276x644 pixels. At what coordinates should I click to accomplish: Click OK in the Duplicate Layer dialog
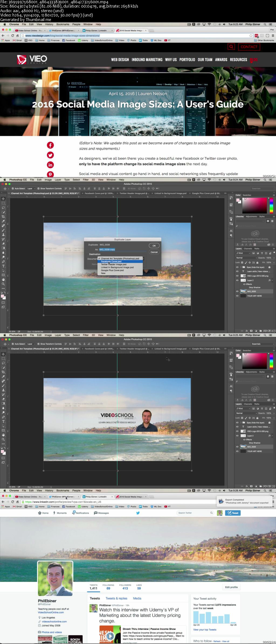[x=154, y=246]
